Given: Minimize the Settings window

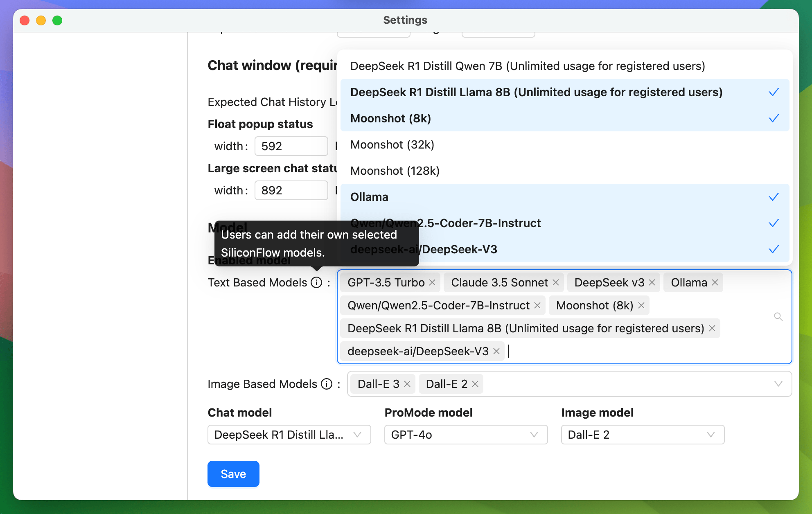Looking at the screenshot, I should pos(41,20).
